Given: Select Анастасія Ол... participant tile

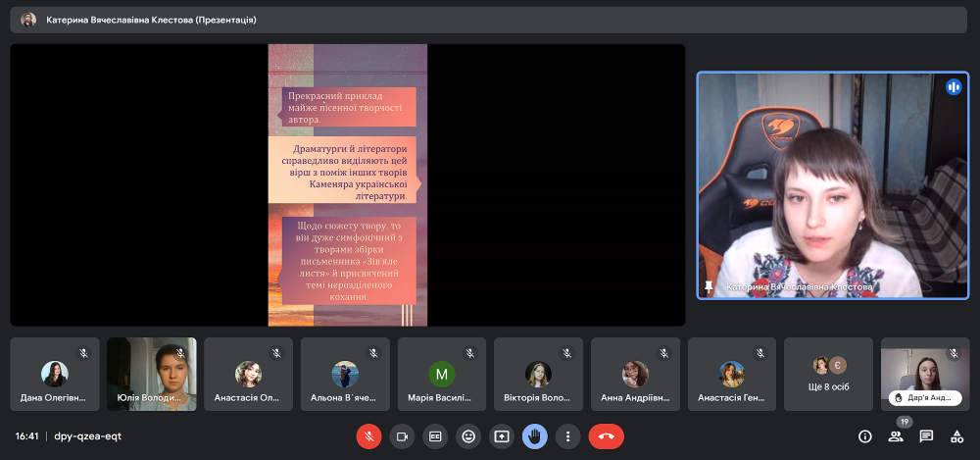Looking at the screenshot, I should (248, 375).
